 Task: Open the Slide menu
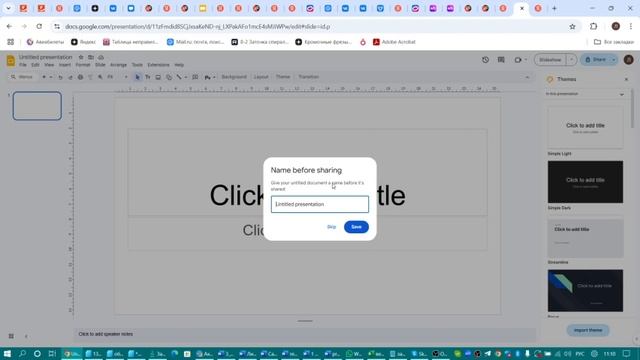[100, 65]
